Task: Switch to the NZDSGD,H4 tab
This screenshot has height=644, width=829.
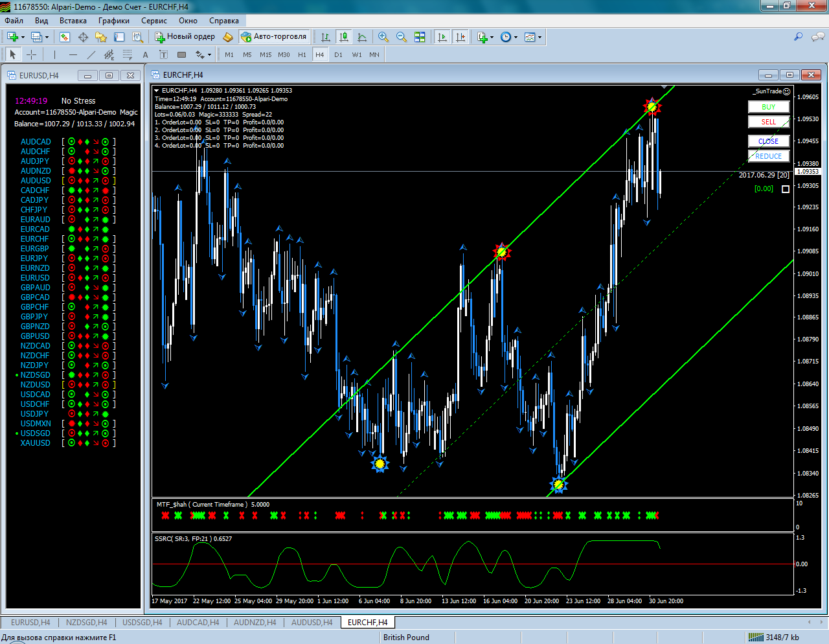Action: pyautogui.click(x=86, y=622)
